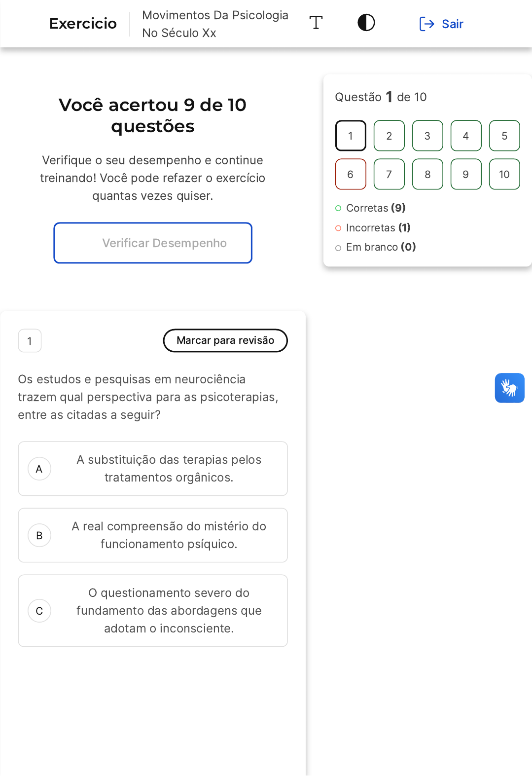Select question 1 in the grid

point(351,136)
